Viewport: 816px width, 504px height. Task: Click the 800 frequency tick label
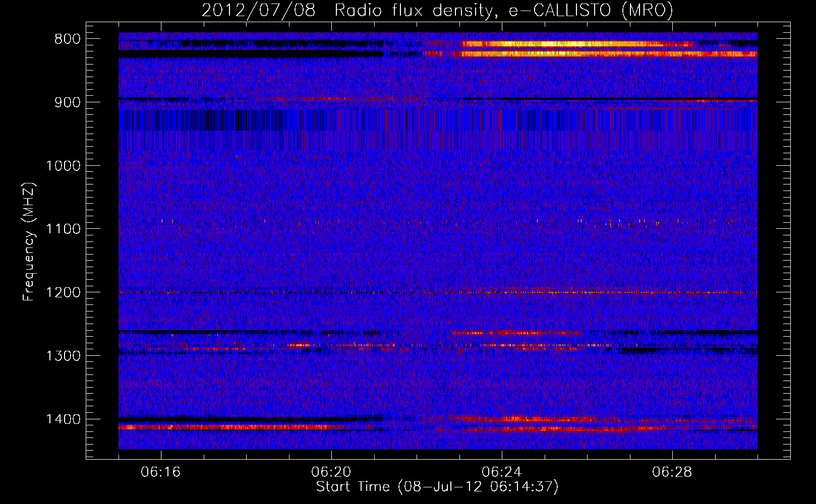click(68, 39)
